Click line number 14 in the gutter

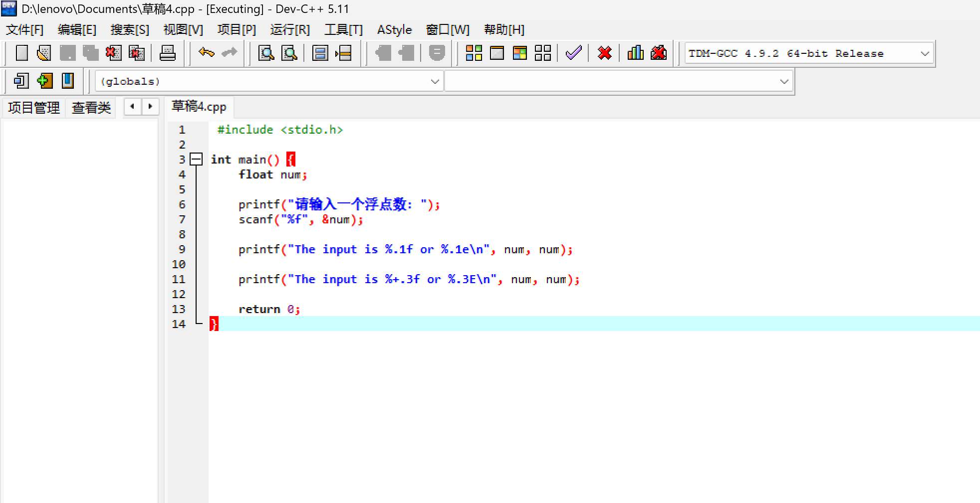(x=179, y=324)
